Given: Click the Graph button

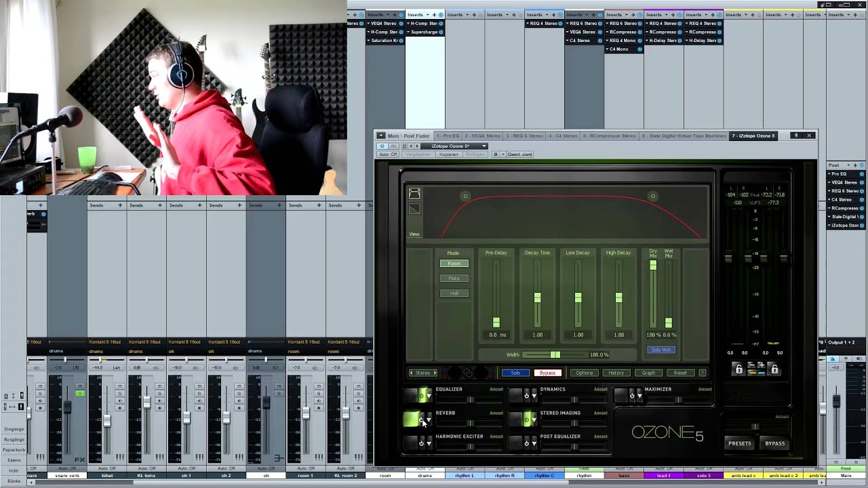Looking at the screenshot, I should [x=648, y=373].
